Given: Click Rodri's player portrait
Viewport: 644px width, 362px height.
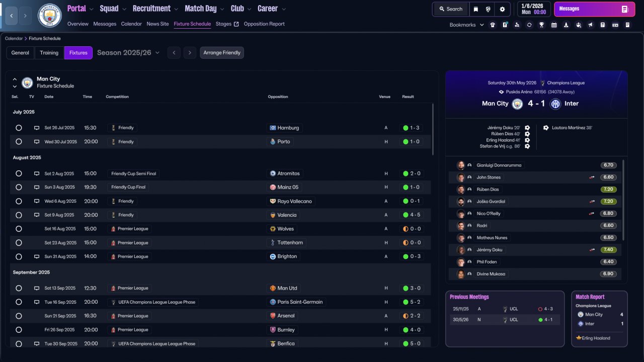Looking at the screenshot, I should (x=460, y=226).
